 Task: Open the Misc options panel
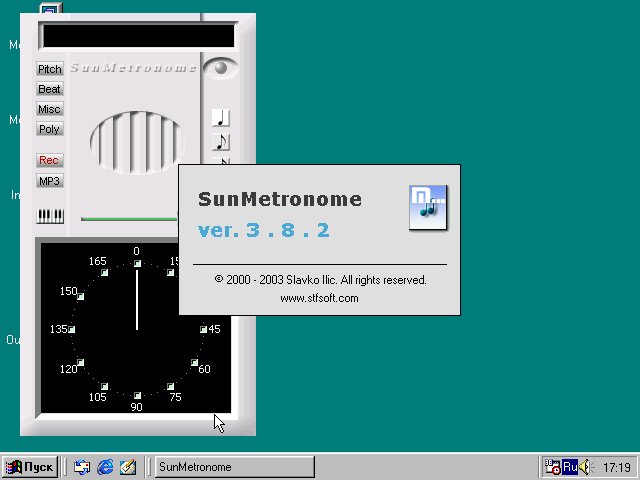pyautogui.click(x=49, y=109)
